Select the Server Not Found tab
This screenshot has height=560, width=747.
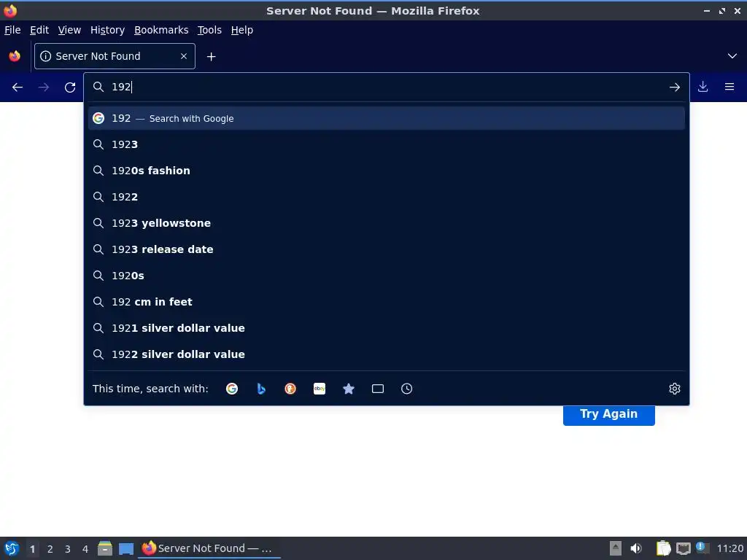tap(115, 56)
